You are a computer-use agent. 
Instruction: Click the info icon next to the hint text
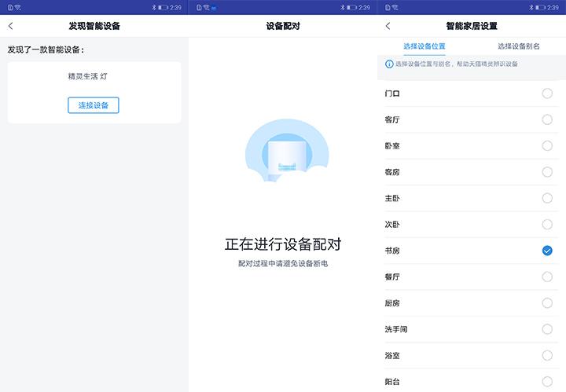coord(389,64)
